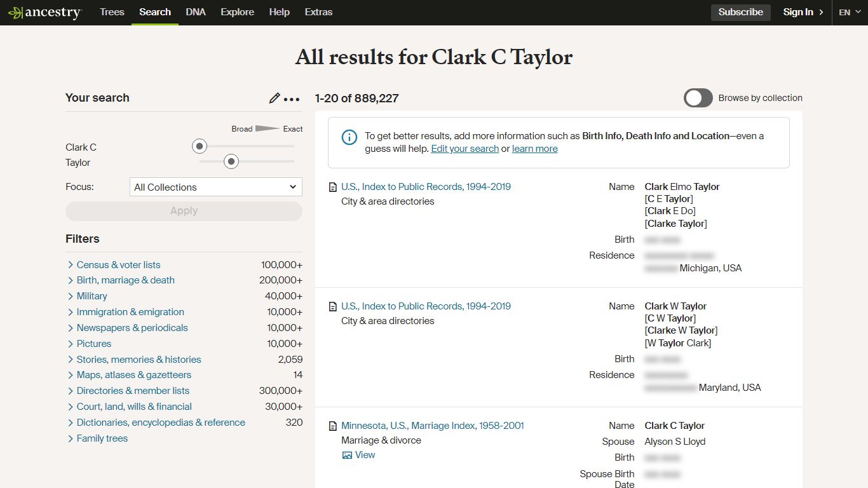Image resolution: width=868 pixels, height=488 pixels.
Task: Click the name Clark Elmo Taylor
Action: pos(682,187)
